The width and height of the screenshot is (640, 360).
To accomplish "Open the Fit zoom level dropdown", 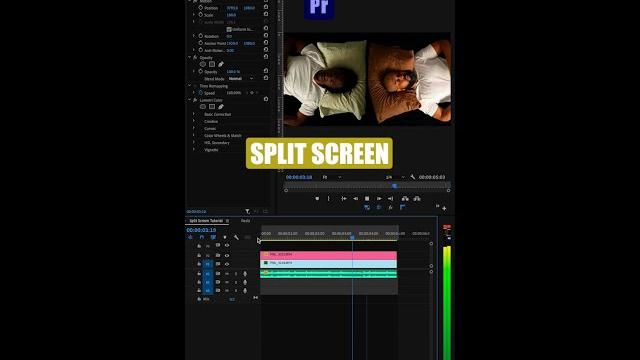I will pos(332,177).
